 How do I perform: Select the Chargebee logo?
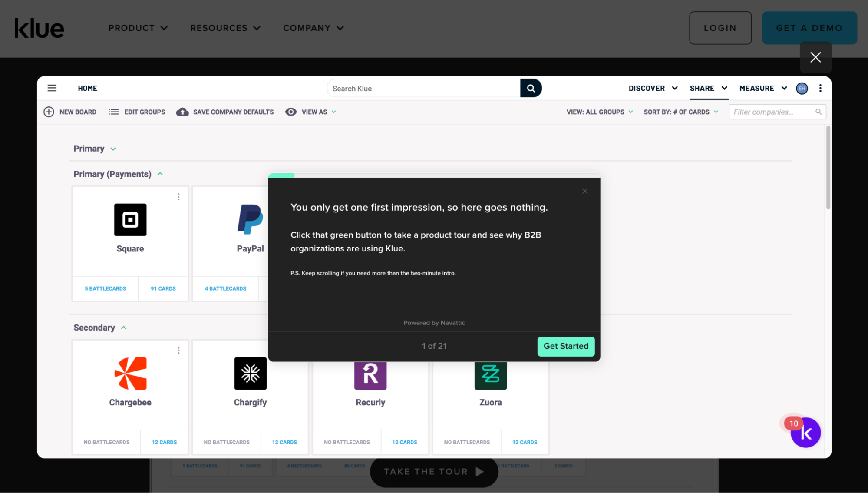[x=130, y=374]
